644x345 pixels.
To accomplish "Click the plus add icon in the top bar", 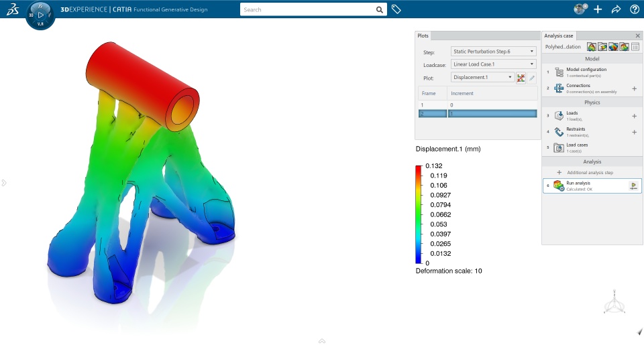I will [598, 9].
